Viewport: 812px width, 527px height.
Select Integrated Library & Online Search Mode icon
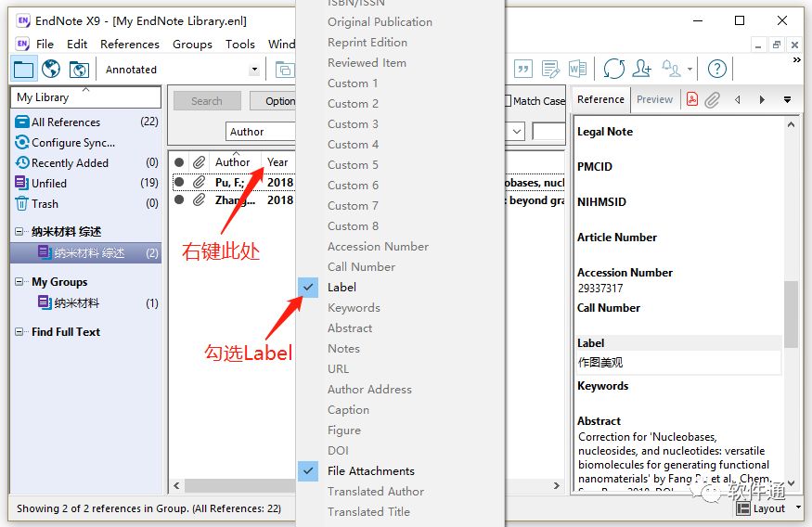coord(79,70)
